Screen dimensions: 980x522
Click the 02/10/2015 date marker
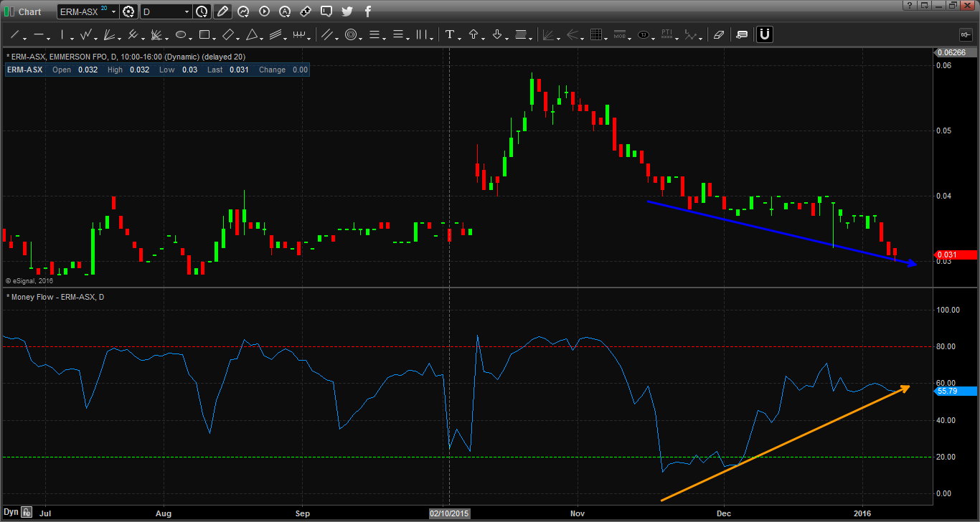(449, 513)
